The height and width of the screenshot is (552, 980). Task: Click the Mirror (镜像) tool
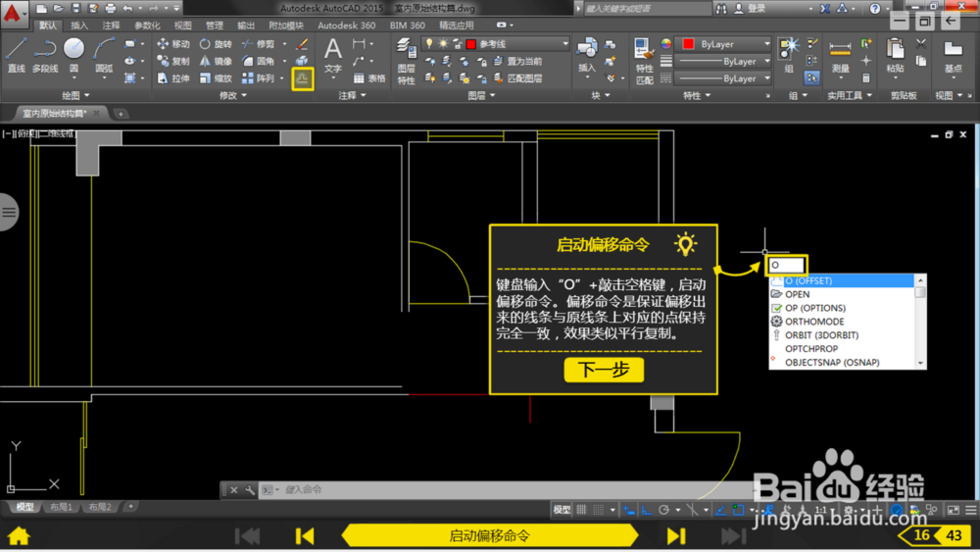(x=216, y=61)
